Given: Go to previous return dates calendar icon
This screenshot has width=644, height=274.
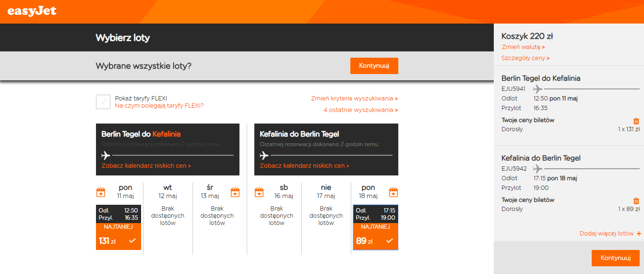Looking at the screenshot, I should point(259,192).
